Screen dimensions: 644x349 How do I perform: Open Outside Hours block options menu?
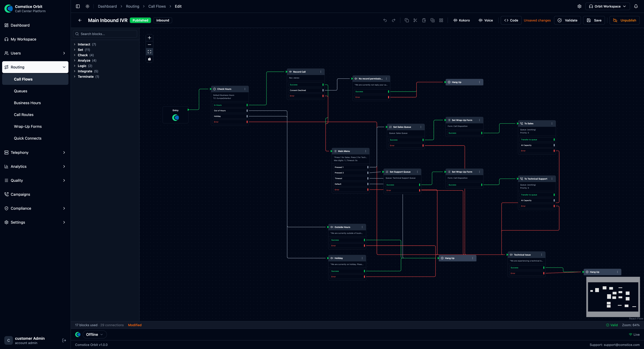(362, 227)
